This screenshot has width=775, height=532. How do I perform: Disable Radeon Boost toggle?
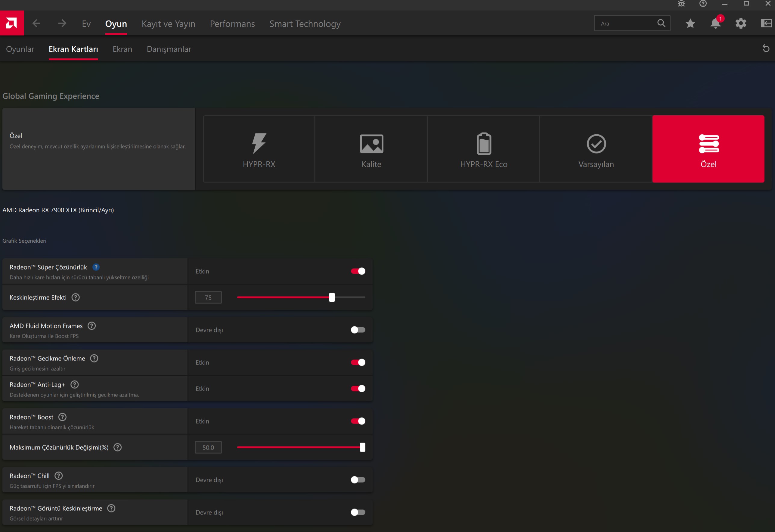[x=358, y=421]
